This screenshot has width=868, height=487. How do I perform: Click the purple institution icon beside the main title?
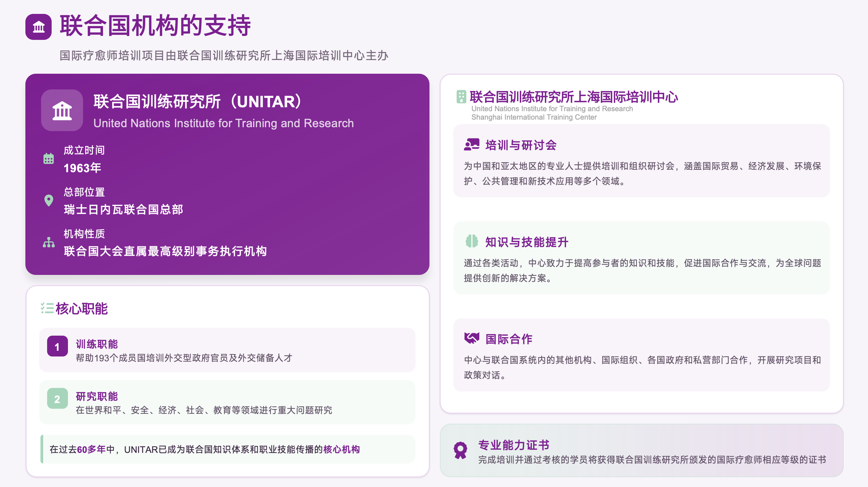coord(38,27)
